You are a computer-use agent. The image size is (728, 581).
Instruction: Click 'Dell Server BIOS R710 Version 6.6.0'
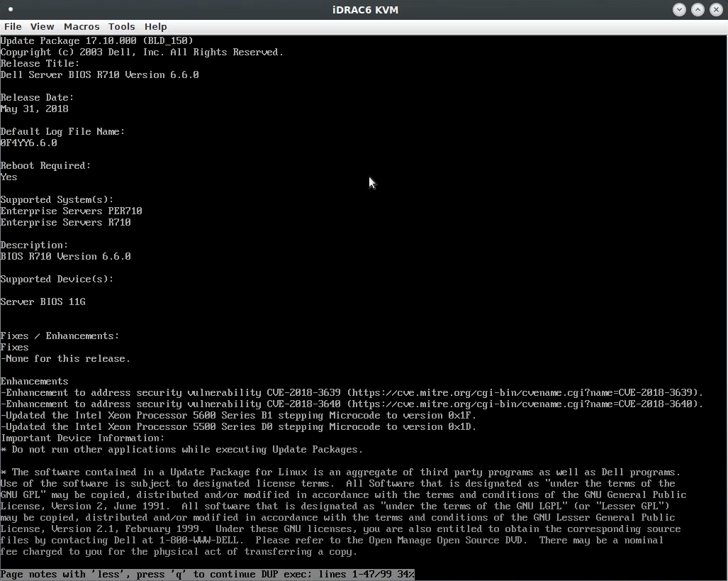pyautogui.click(x=99, y=74)
